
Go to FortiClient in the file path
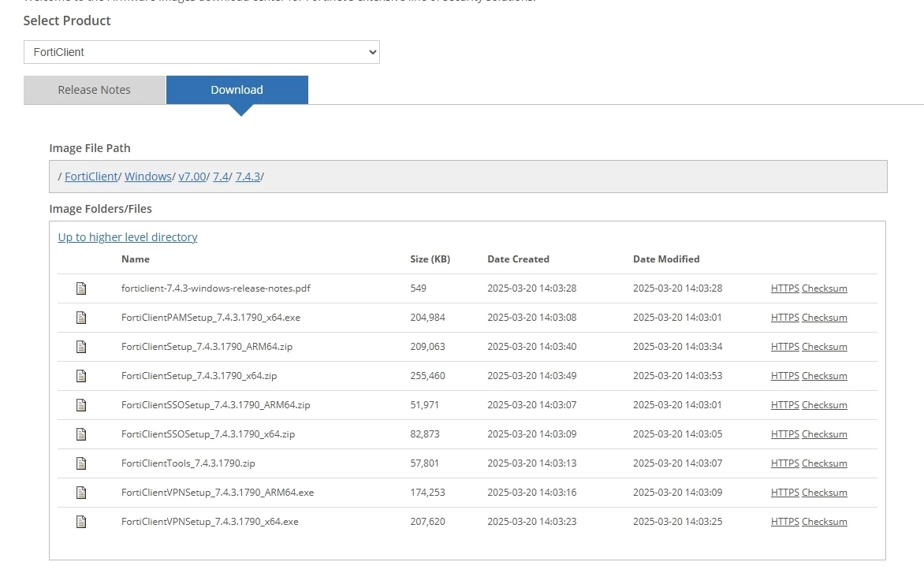pyautogui.click(x=91, y=176)
